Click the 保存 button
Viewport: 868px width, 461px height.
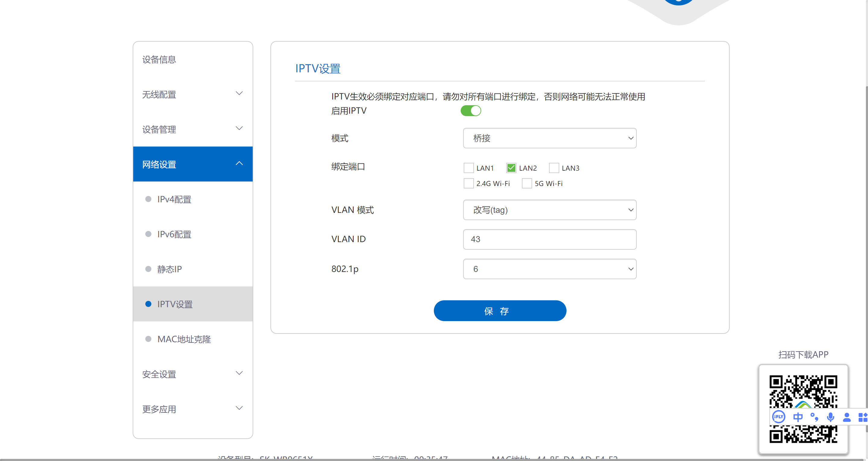pyautogui.click(x=500, y=311)
